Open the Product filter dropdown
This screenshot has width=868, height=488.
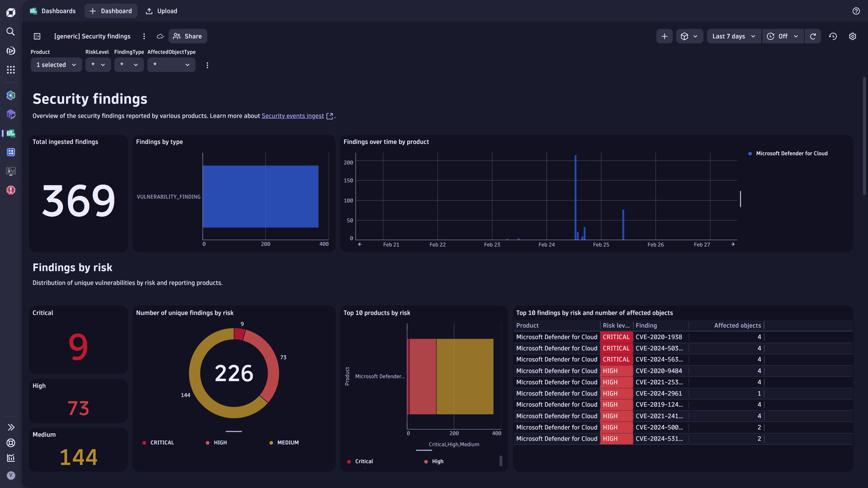click(56, 65)
